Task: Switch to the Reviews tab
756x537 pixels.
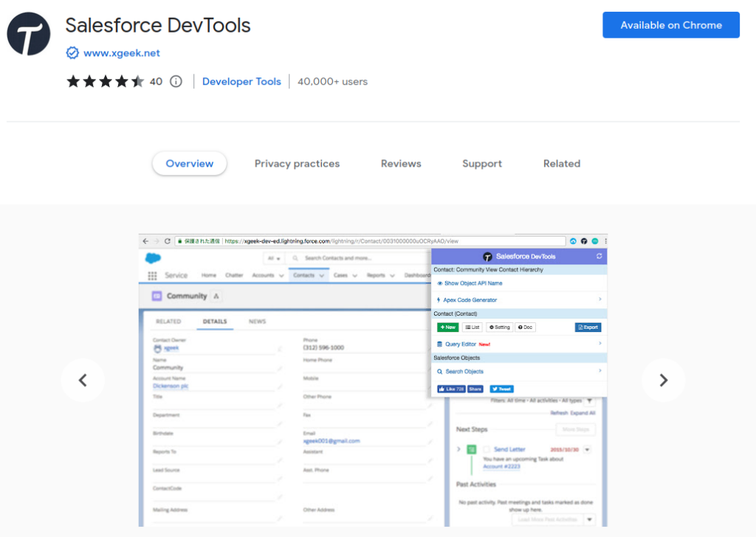Action: [401, 163]
